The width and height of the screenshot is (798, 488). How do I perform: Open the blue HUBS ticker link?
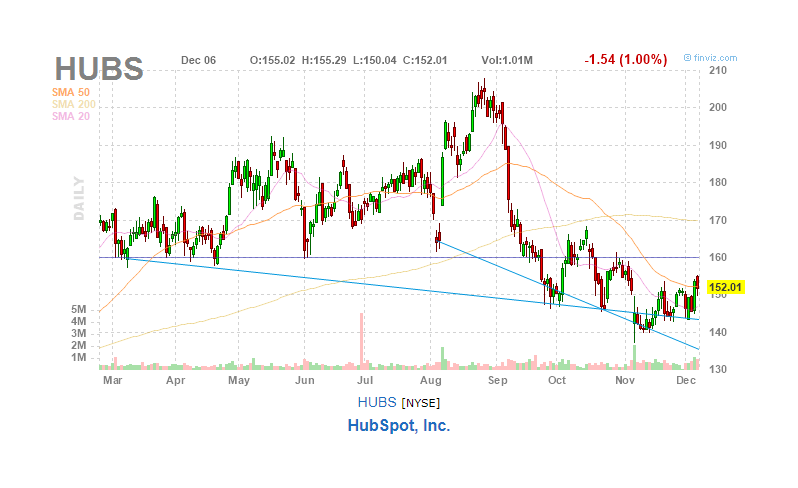pos(377,403)
